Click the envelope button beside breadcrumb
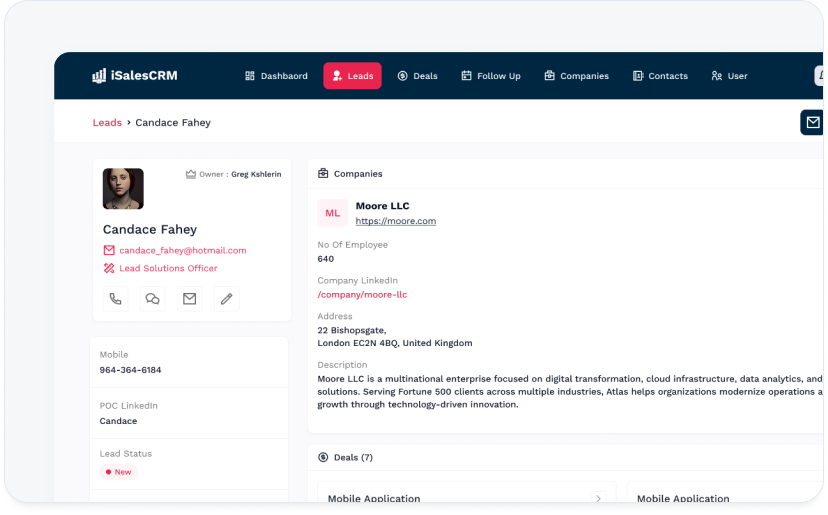The width and height of the screenshot is (828, 515). 812,123
